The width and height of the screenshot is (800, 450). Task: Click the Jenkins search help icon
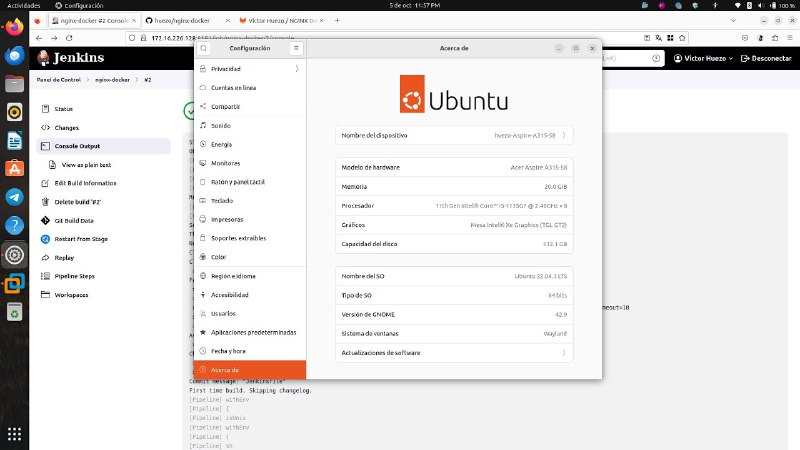click(656, 58)
